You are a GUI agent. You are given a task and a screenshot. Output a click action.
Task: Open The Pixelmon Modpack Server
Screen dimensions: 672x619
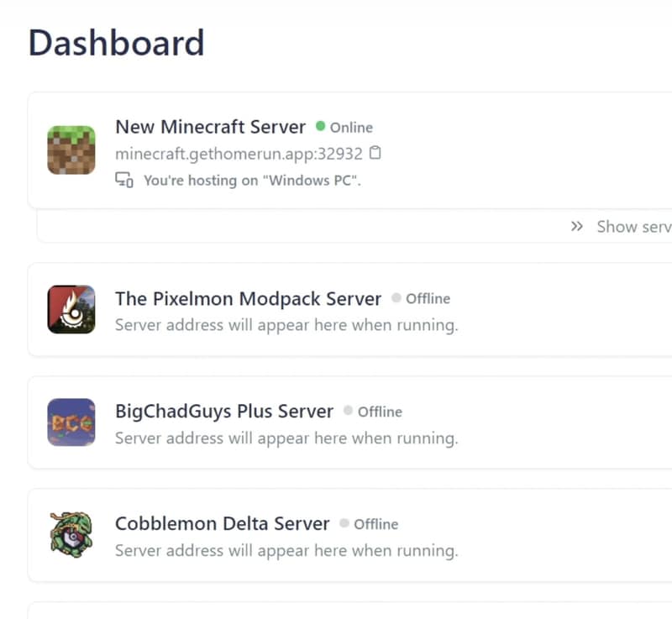click(x=248, y=298)
